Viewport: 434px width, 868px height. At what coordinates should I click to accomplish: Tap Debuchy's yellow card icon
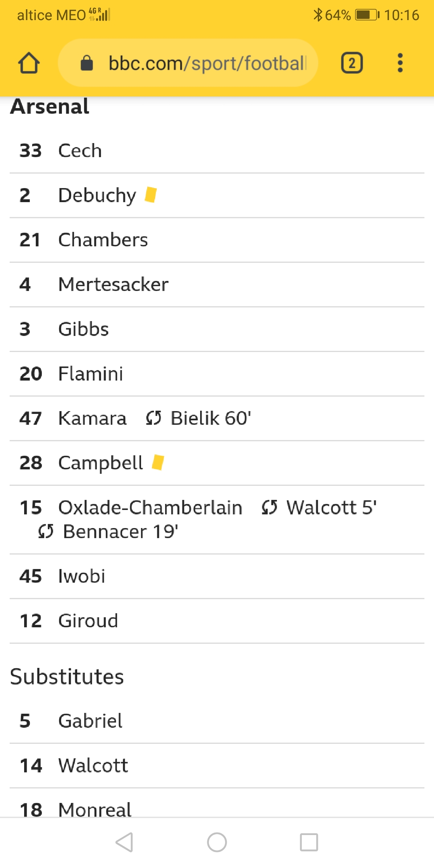151,195
